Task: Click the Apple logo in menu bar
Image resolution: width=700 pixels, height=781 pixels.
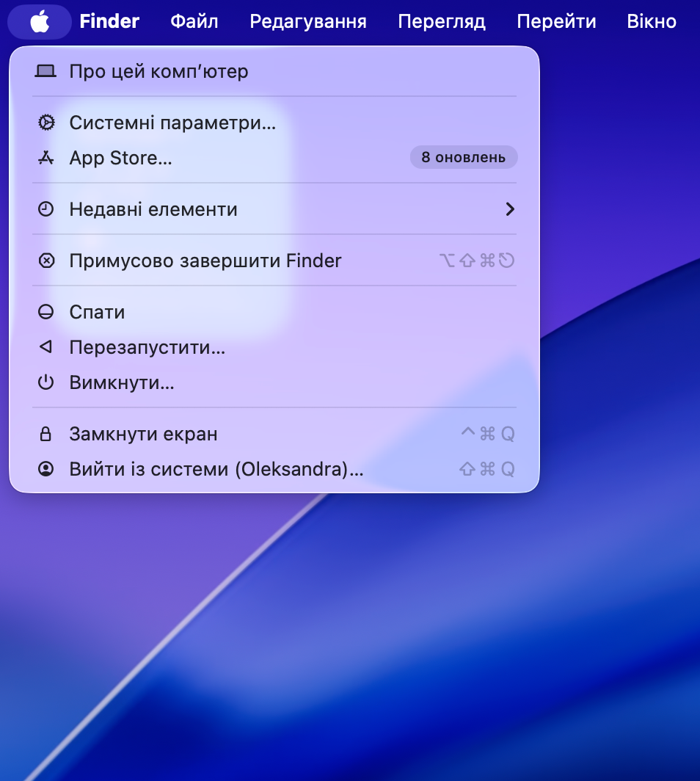Action: point(40,21)
